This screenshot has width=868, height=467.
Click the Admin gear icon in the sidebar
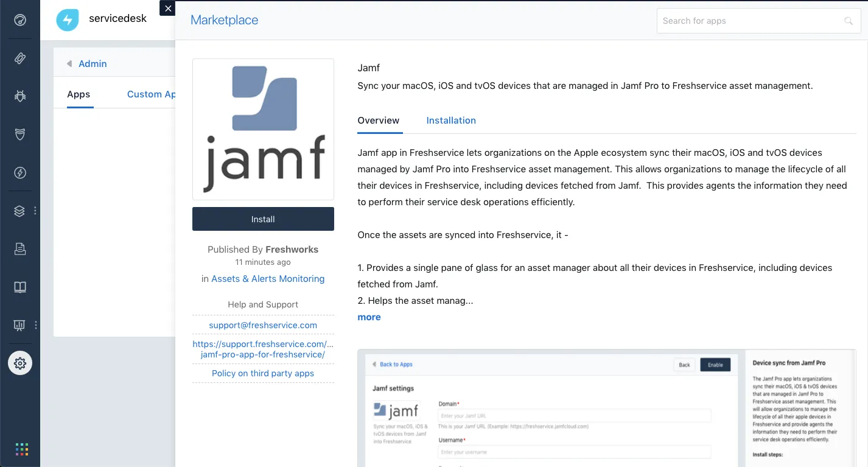pyautogui.click(x=19, y=362)
